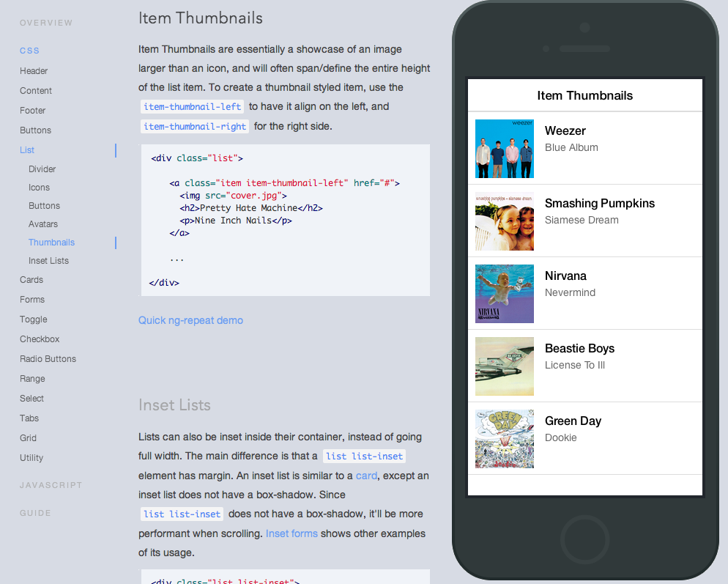Go to the Forms sidebar entry

click(x=32, y=299)
